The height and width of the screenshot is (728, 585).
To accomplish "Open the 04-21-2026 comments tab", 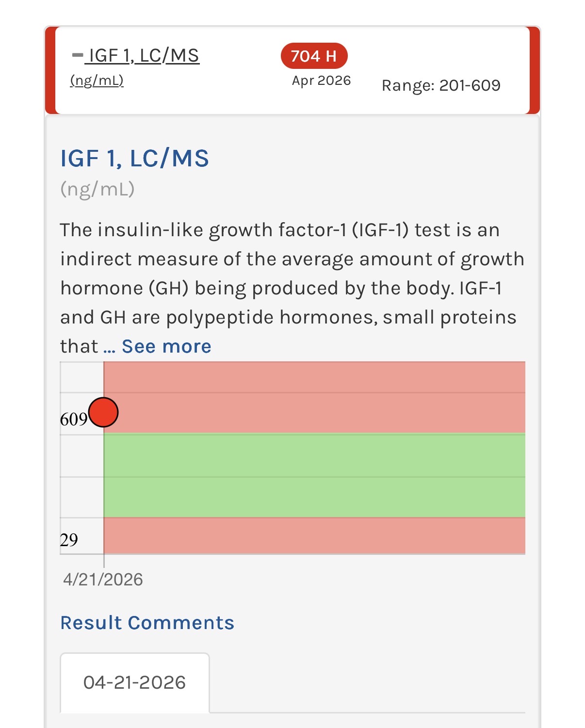I will tap(134, 682).
